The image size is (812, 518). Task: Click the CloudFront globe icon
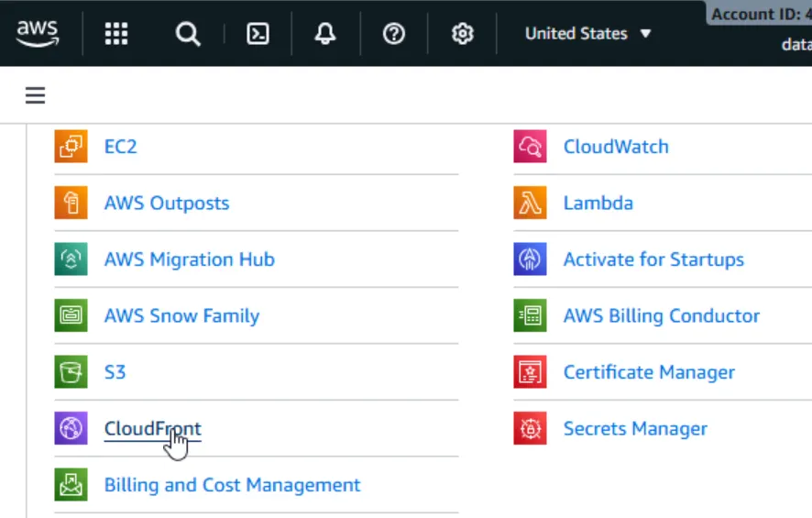tap(71, 428)
